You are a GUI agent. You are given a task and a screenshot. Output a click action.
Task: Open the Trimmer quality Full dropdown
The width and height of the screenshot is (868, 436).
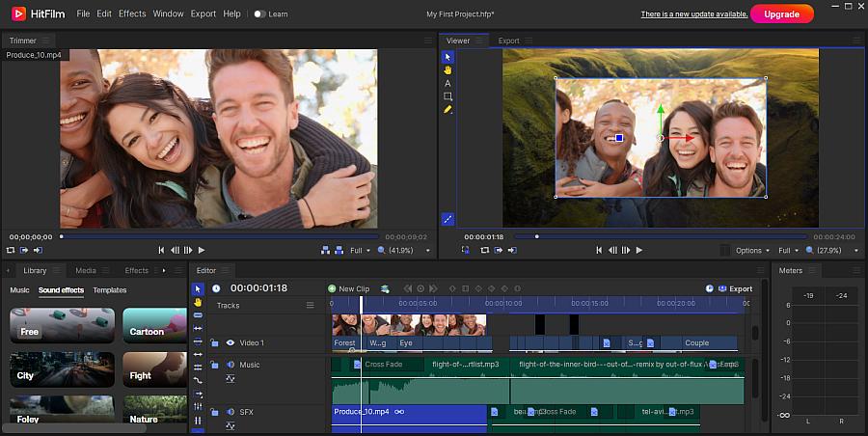pyautogui.click(x=359, y=250)
